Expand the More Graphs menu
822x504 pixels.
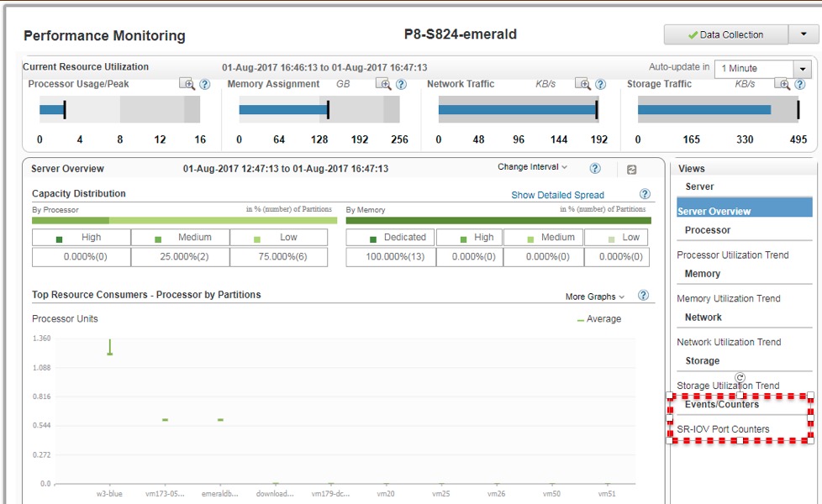tap(595, 297)
